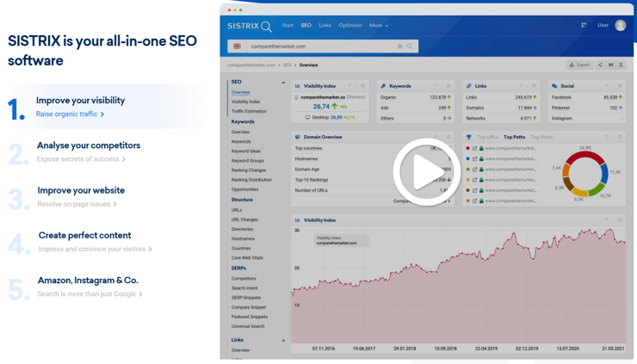Focus the comparethemarket.com search field
The width and height of the screenshot is (637, 364).
point(321,46)
